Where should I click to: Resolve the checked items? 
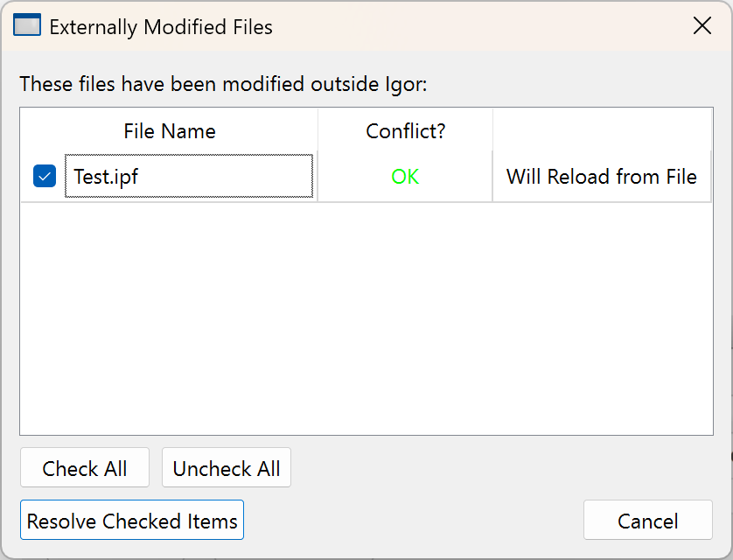pos(132,521)
